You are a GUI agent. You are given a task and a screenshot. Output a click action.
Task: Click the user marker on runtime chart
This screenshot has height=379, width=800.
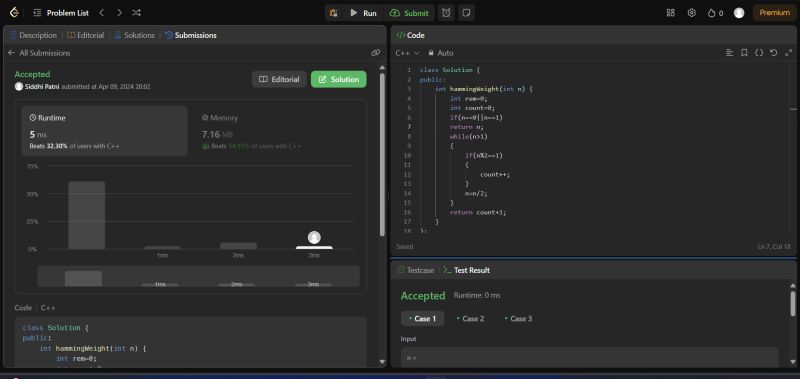(314, 237)
